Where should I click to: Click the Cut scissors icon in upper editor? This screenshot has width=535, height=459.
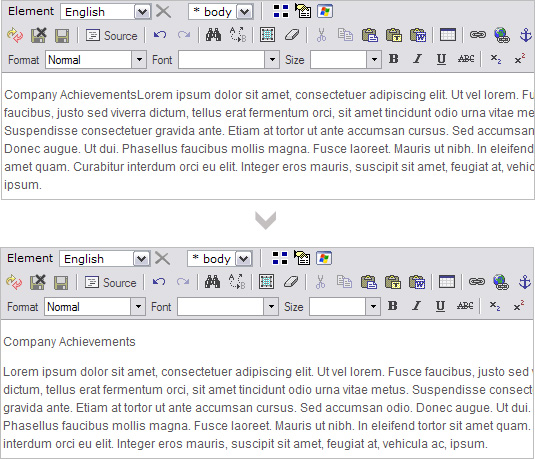click(x=321, y=35)
